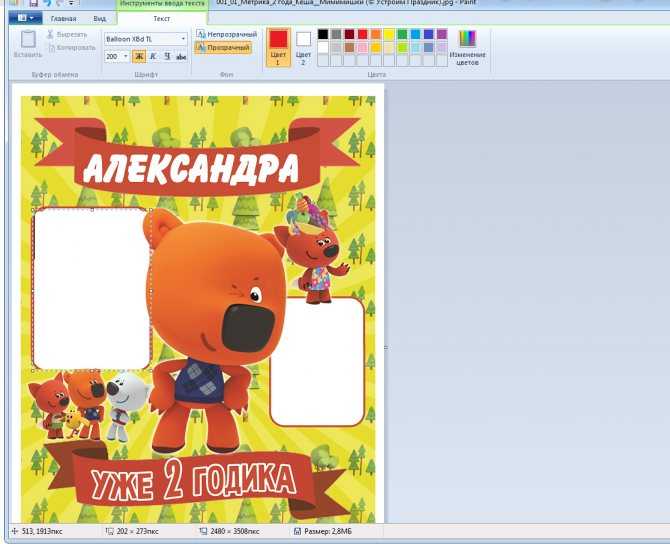Toggle italic К formatting
Viewport: 670px width, 544px height.
tap(153, 56)
